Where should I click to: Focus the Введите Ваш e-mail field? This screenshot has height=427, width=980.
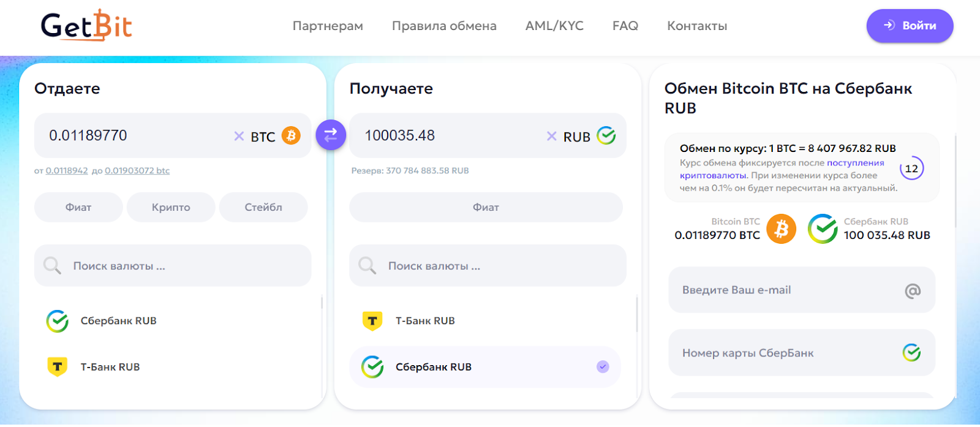pyautogui.click(x=802, y=290)
